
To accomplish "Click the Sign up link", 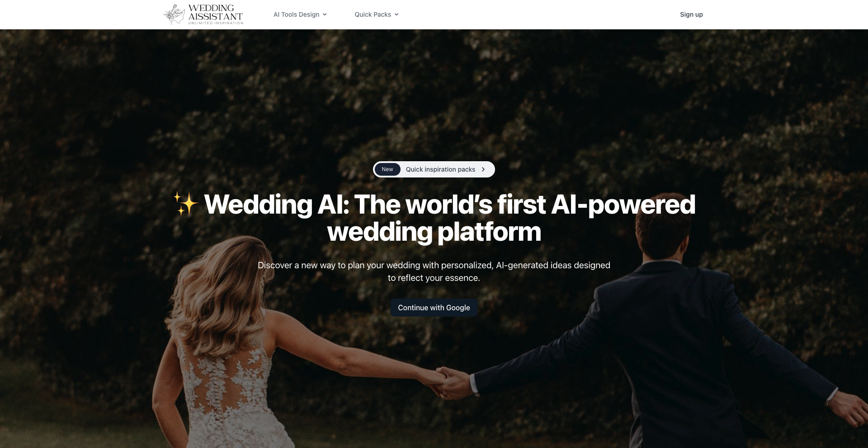I will (691, 14).
